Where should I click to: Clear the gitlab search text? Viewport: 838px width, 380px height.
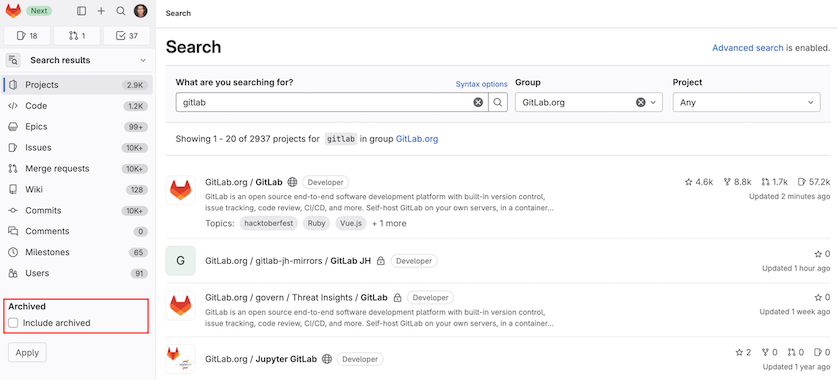[x=478, y=103]
